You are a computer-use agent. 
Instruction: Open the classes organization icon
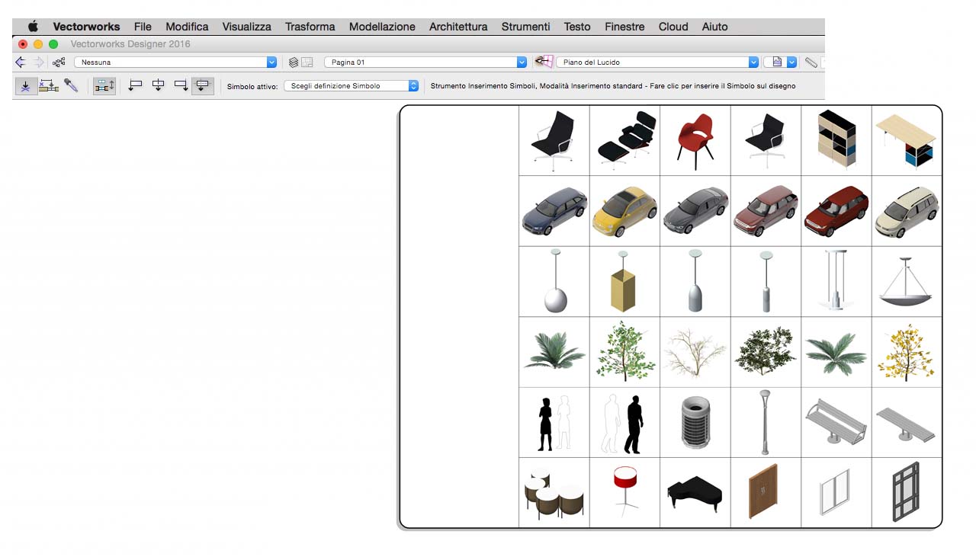59,62
